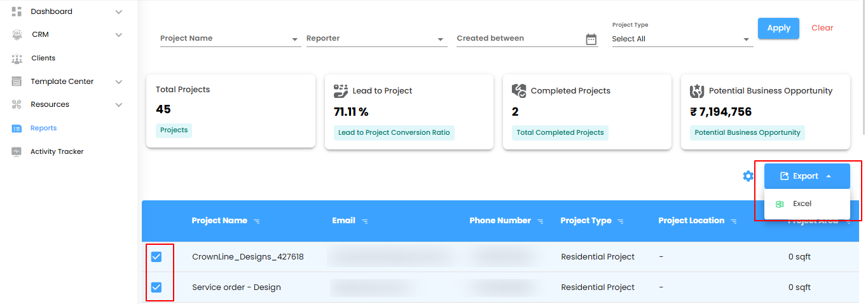Sort by Project Type column icon

(x=621, y=221)
